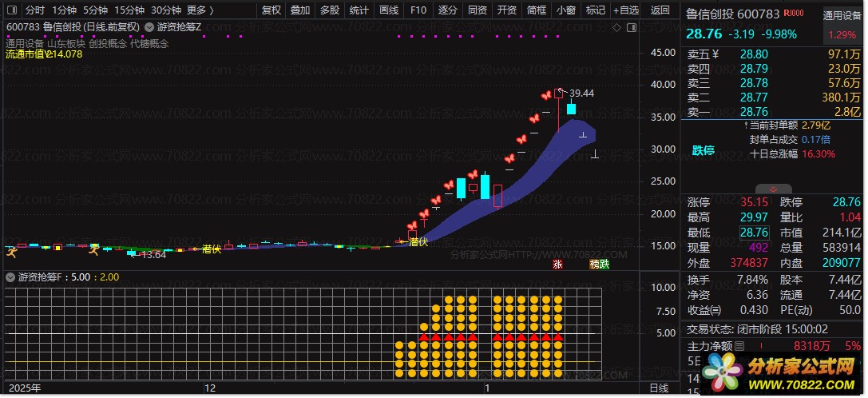
Task: Click the 标记 mark button
Action: (x=595, y=10)
